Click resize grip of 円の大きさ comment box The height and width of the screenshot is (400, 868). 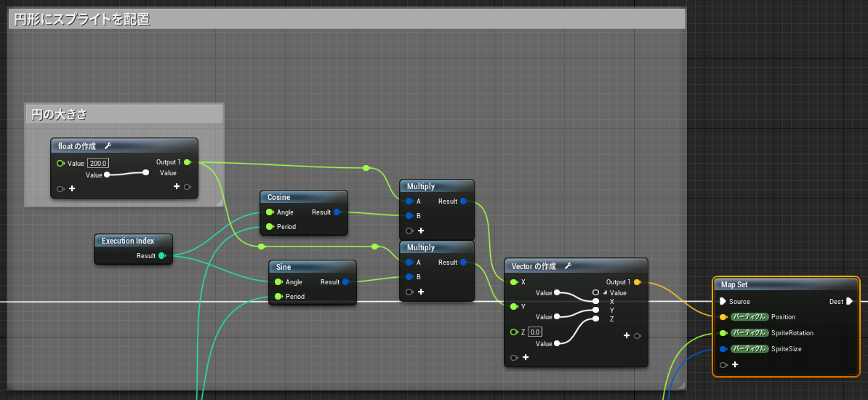coord(220,203)
